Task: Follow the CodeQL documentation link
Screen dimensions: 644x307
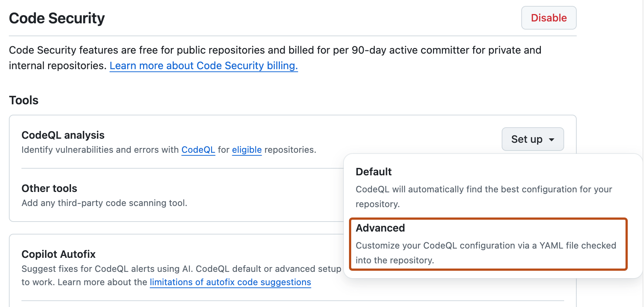Action: [x=198, y=150]
